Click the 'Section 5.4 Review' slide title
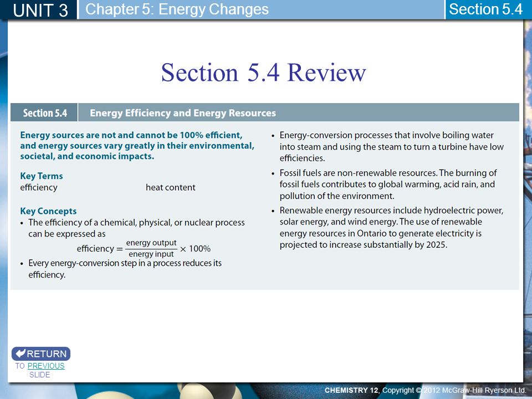The image size is (532, 399). 263,72
